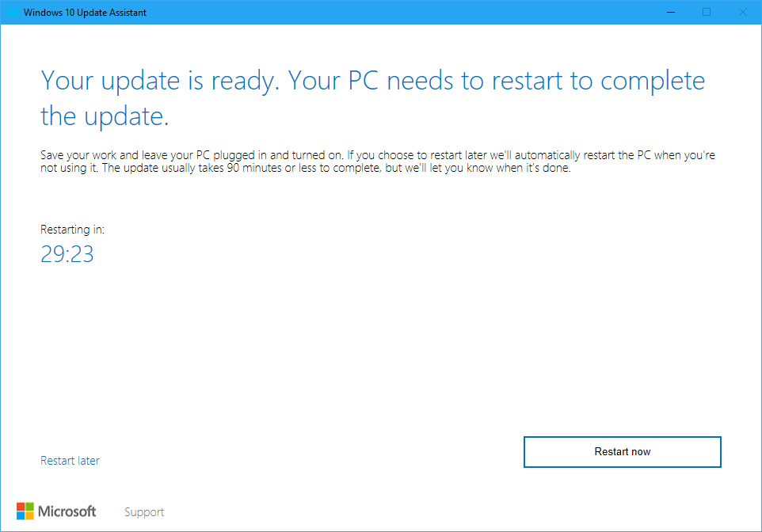Click the 'Your update is ready' heading line

158,81
